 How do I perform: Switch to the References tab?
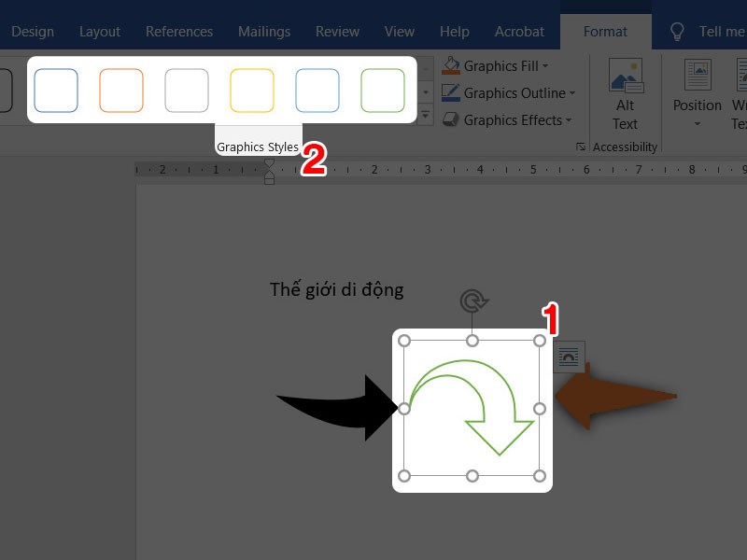coord(179,32)
